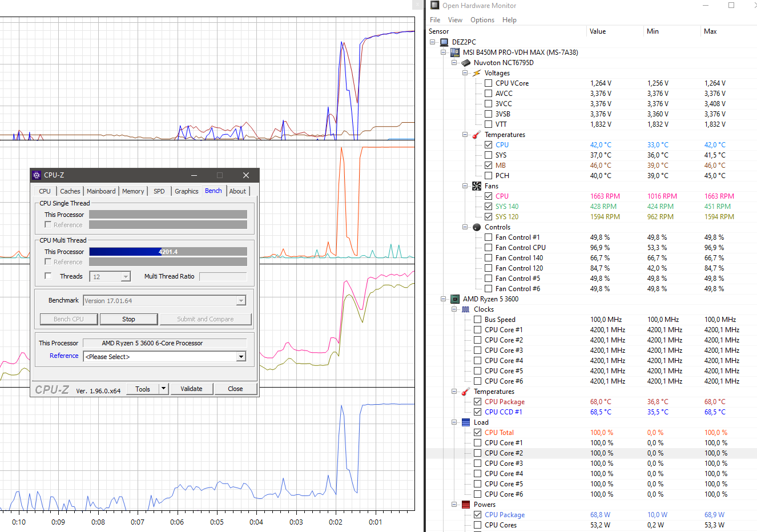Minimize the CPU-Z window
Image resolution: width=757 pixels, height=532 pixels.
pyautogui.click(x=194, y=175)
